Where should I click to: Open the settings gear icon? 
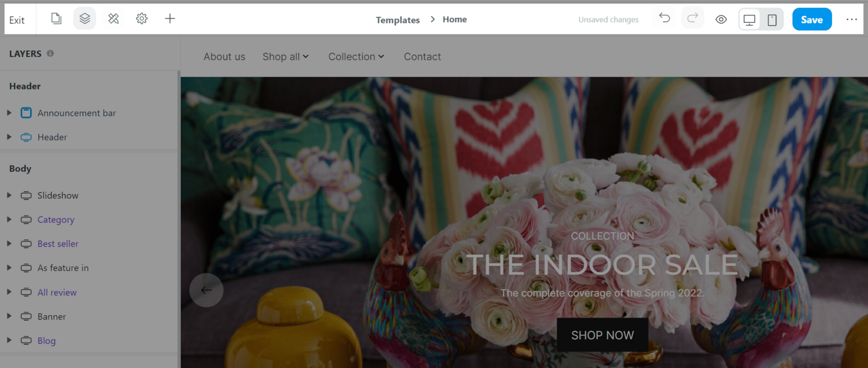click(x=142, y=18)
